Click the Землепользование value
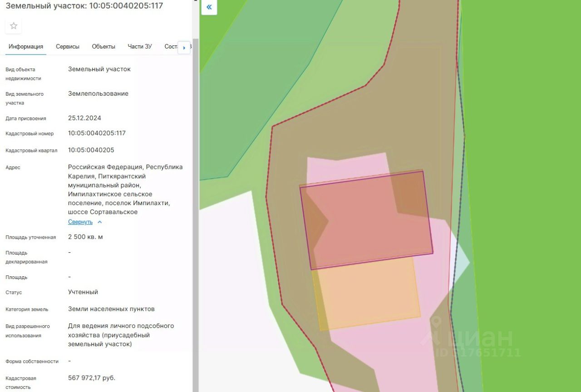Screen dimensions: 581x392 98,94
